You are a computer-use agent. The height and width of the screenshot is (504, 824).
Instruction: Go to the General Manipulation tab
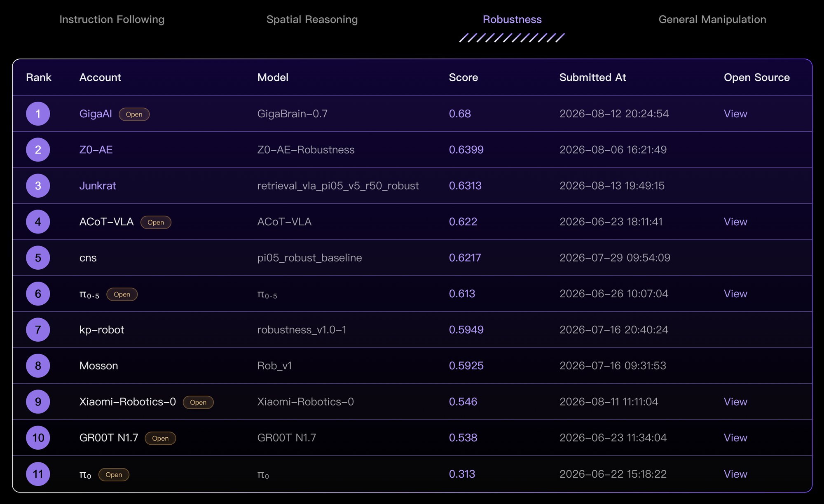(x=712, y=19)
